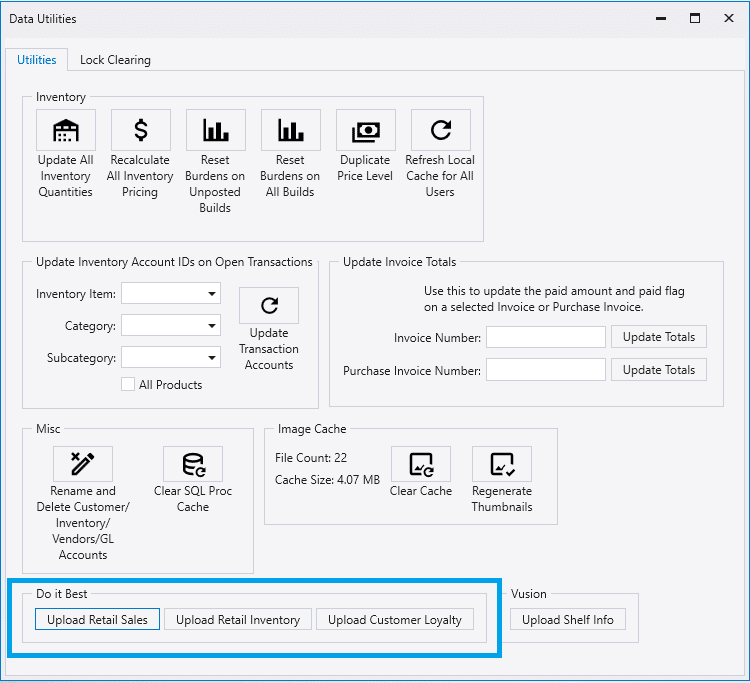Image resolution: width=750 pixels, height=683 pixels.
Task: Click the Recalculate All Inventory Pricing dollar icon
Action: pyautogui.click(x=141, y=130)
